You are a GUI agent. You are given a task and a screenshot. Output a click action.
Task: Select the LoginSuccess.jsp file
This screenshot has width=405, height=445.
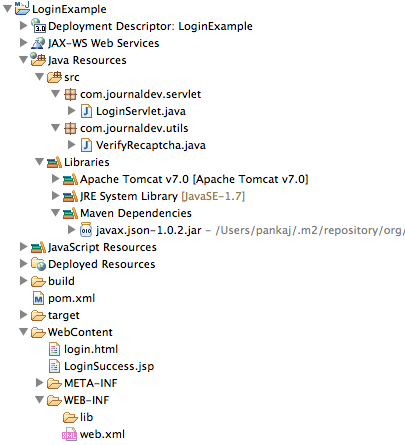(x=109, y=366)
